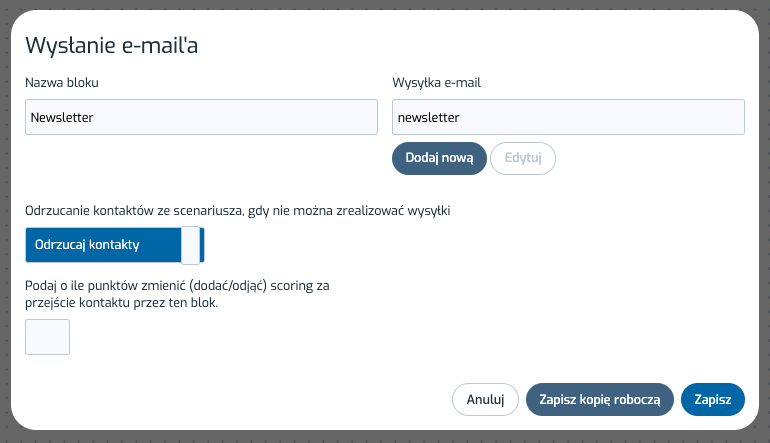Click the lowercase "newsletter" e-mail value
Screen dimensions: 770x443
[429, 117]
